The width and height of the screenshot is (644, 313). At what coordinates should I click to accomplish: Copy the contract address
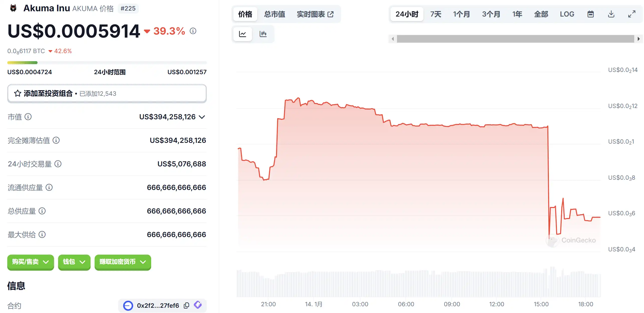tap(186, 305)
